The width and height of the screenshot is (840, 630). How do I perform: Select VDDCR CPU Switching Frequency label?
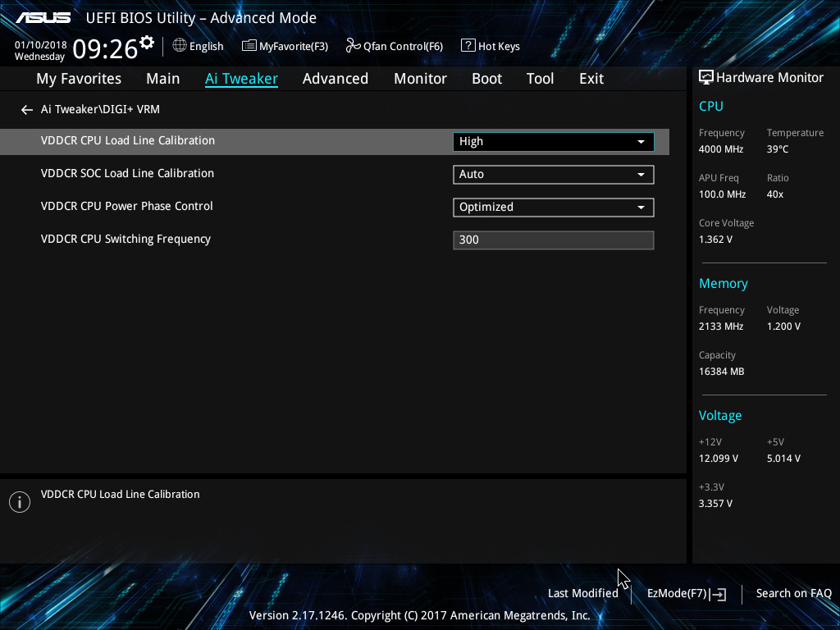click(x=126, y=239)
